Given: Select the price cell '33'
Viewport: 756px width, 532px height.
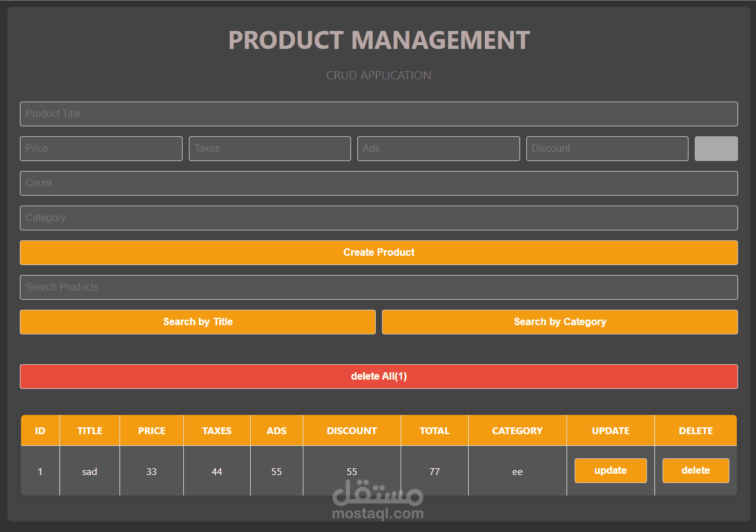Looking at the screenshot, I should [152, 471].
